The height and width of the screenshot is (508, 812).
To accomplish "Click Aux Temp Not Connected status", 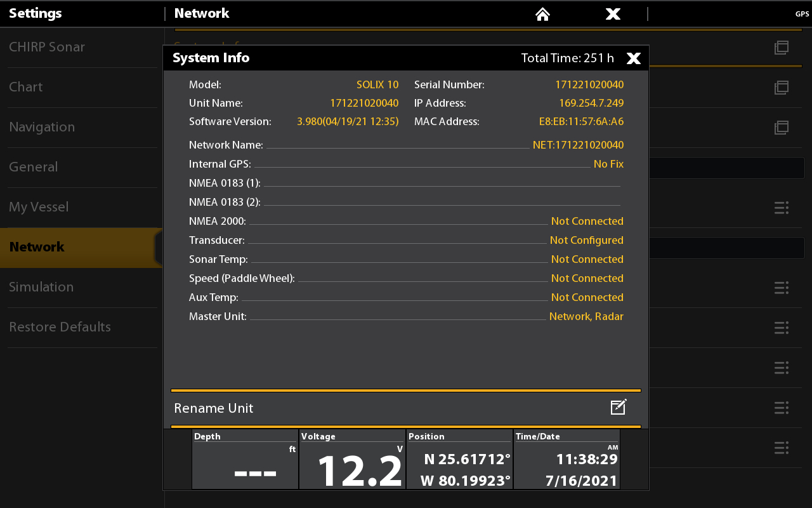I will pos(587,297).
